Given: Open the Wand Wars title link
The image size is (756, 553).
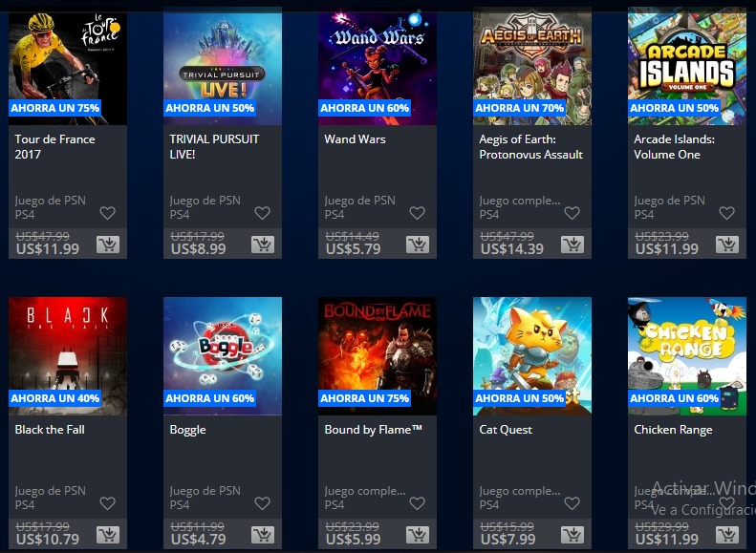Looking at the screenshot, I should point(355,139).
